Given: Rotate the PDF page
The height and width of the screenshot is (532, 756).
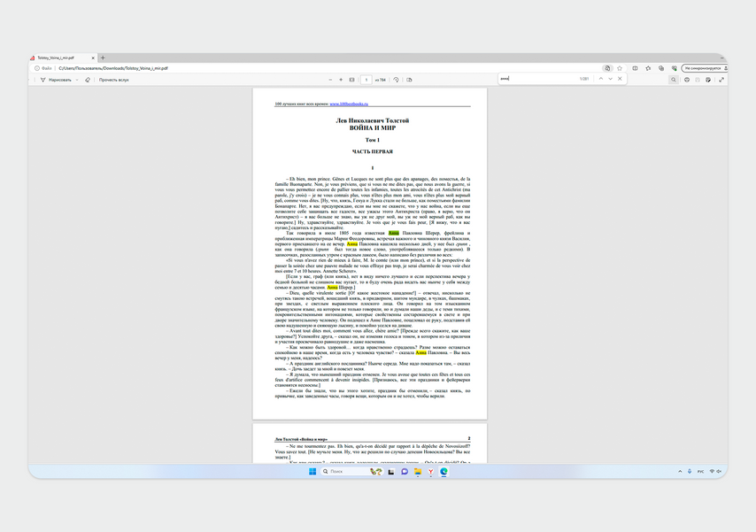Looking at the screenshot, I should click(396, 80).
